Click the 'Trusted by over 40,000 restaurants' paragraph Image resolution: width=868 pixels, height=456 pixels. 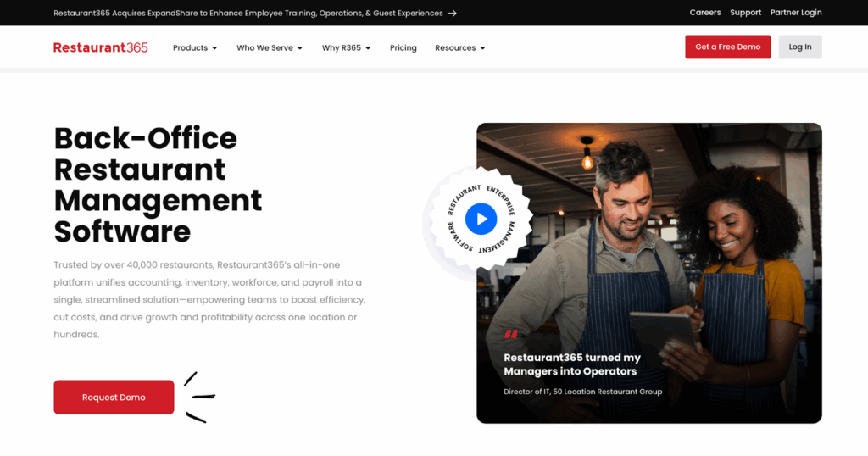[210, 299]
